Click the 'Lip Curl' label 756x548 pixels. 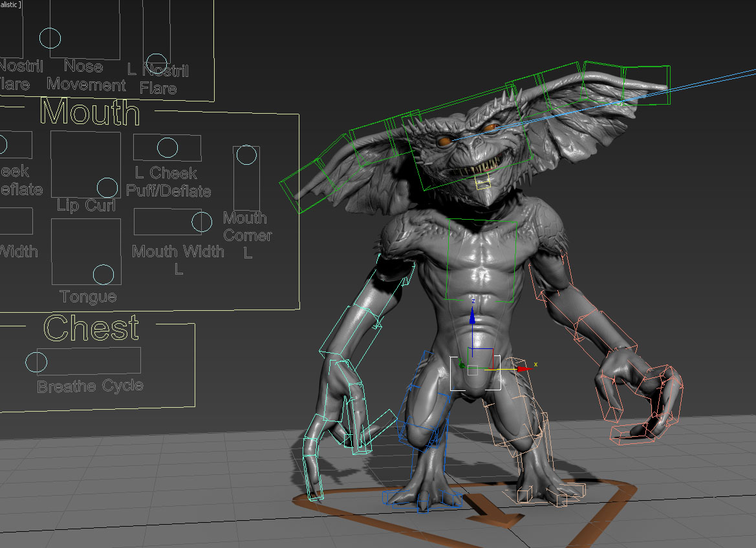[86, 205]
